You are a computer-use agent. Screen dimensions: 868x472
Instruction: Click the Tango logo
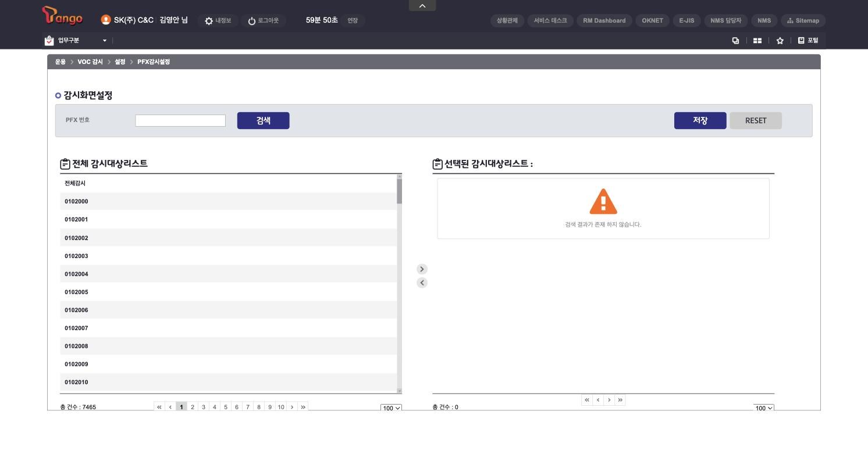point(62,16)
